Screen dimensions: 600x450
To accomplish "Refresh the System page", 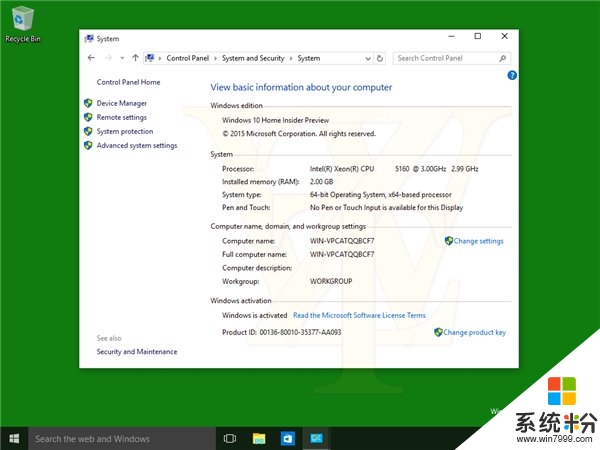I will click(x=380, y=58).
